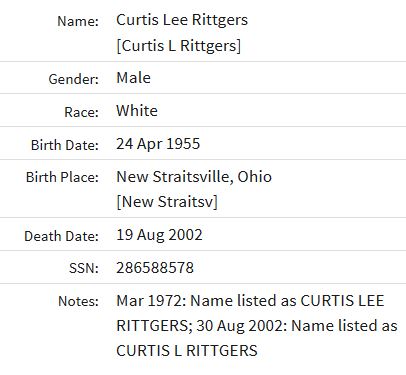Click the Race field label
The height and width of the screenshot is (375, 406).
point(82,112)
